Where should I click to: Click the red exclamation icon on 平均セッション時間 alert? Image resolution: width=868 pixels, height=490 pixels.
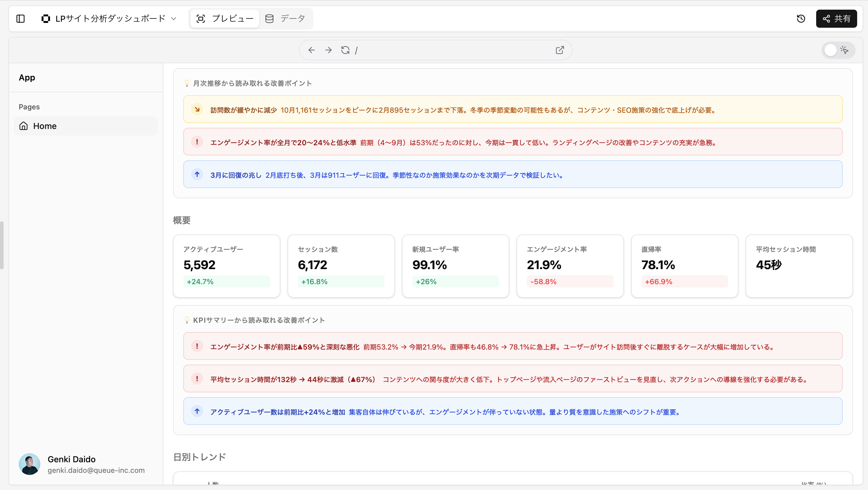click(197, 378)
